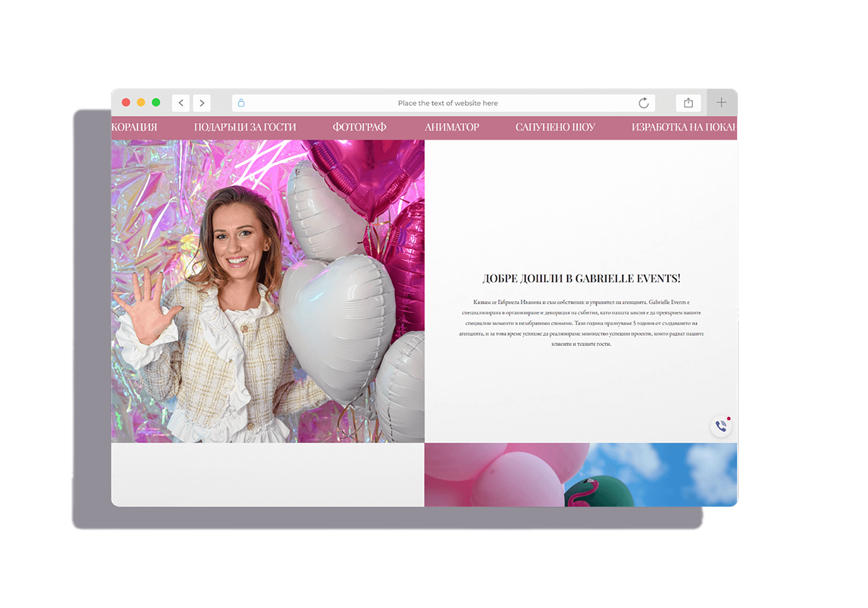868x608 pixels.
Task: Open the ПОДАРЪЦИ ЗА ГОСТИ menu item
Action: coord(245,127)
